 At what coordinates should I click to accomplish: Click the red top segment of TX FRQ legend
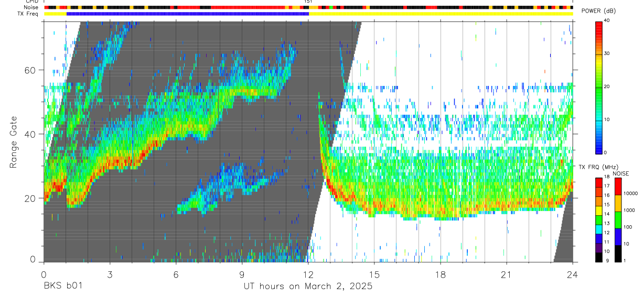coord(599,183)
